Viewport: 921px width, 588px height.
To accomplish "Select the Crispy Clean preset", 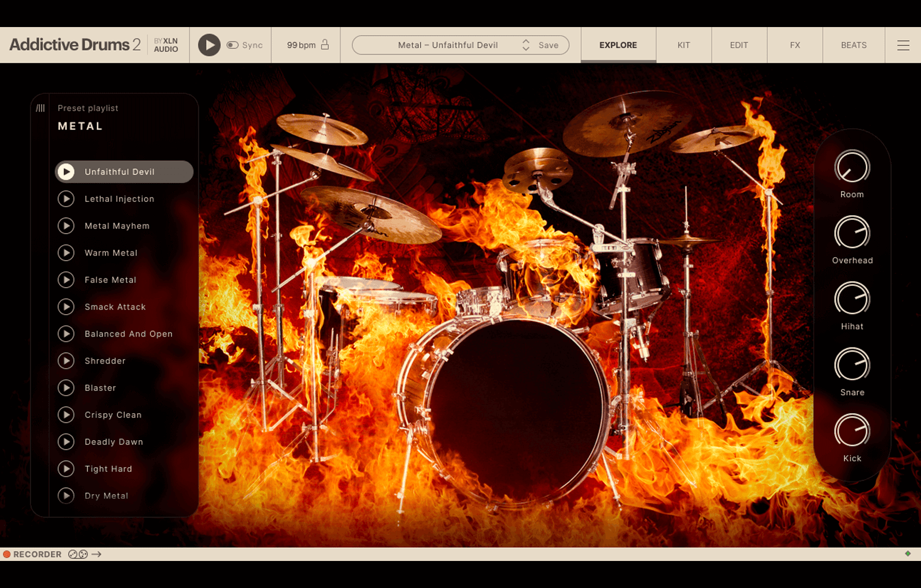I will tap(113, 415).
